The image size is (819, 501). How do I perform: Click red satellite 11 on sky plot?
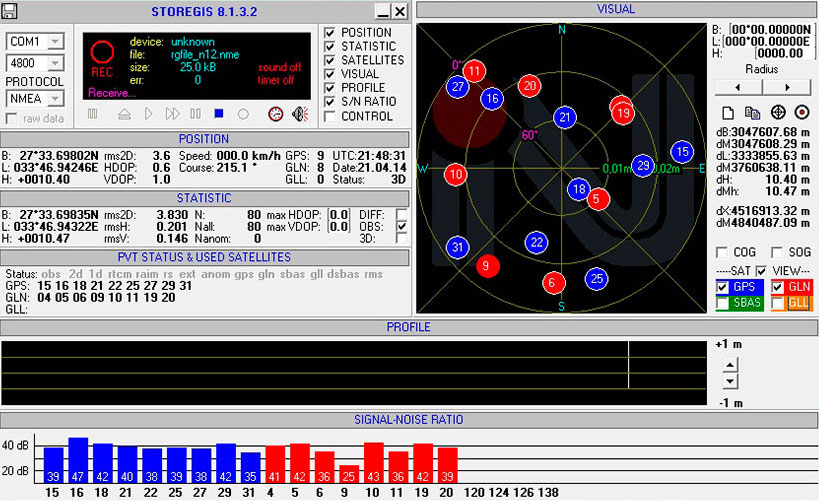(x=474, y=71)
